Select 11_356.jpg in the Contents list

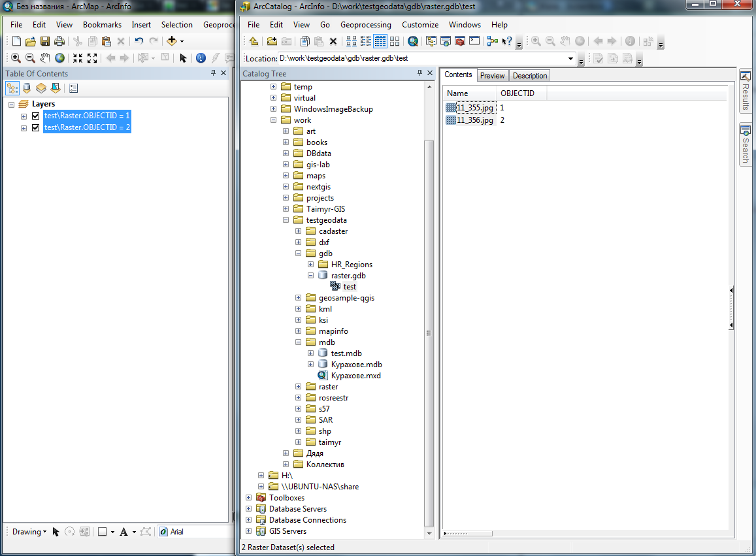click(475, 120)
